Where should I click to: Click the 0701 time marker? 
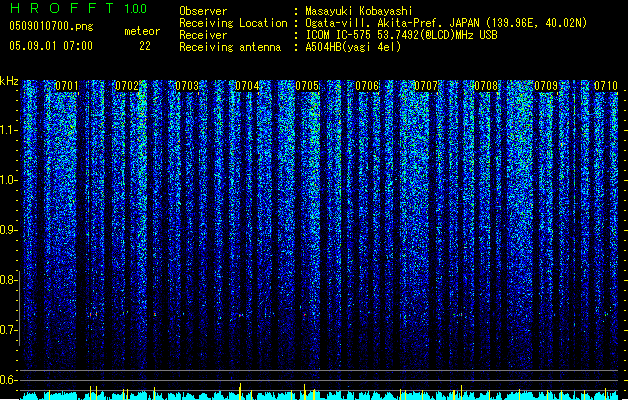point(67,86)
